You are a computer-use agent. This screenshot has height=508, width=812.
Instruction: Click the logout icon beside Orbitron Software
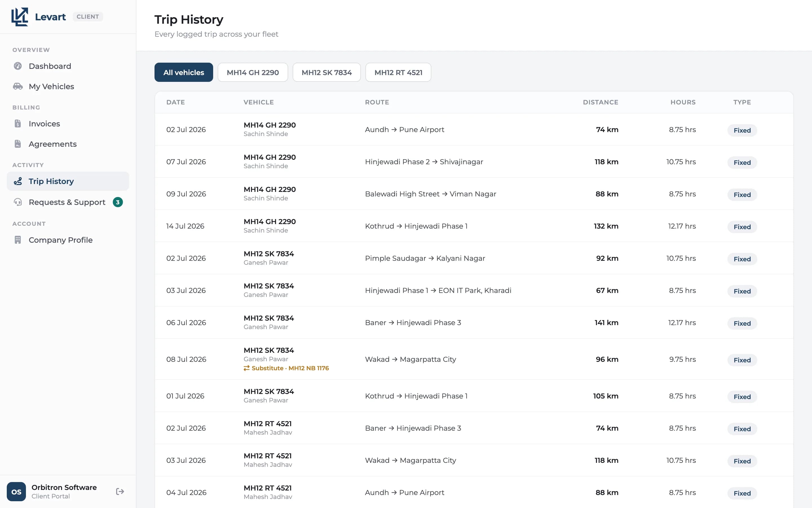click(120, 492)
